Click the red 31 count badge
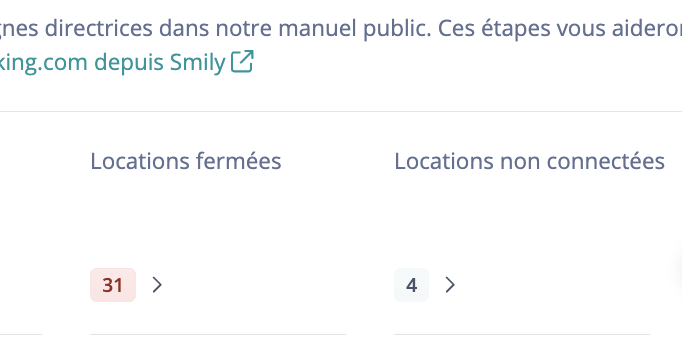 (113, 285)
